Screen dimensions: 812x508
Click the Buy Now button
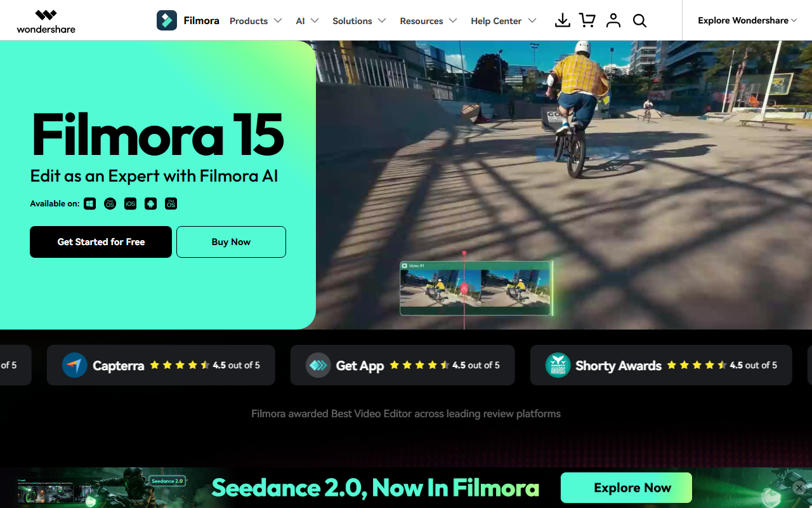click(231, 242)
